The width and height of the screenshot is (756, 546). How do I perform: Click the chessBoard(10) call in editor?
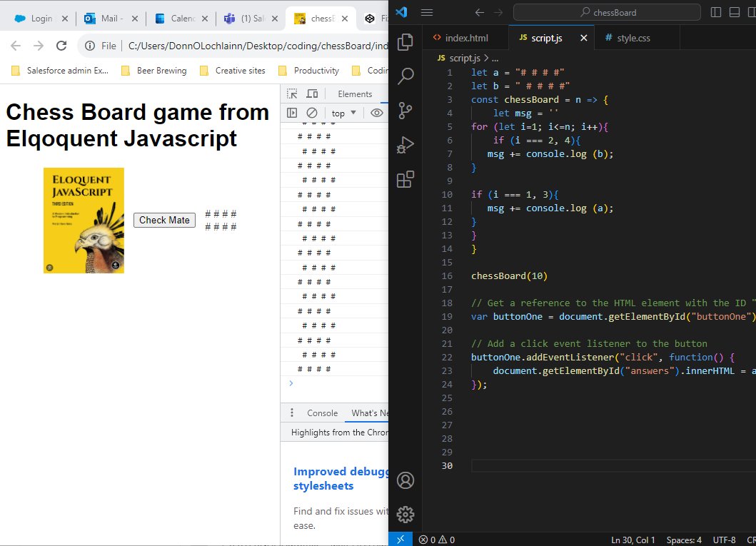[509, 276]
